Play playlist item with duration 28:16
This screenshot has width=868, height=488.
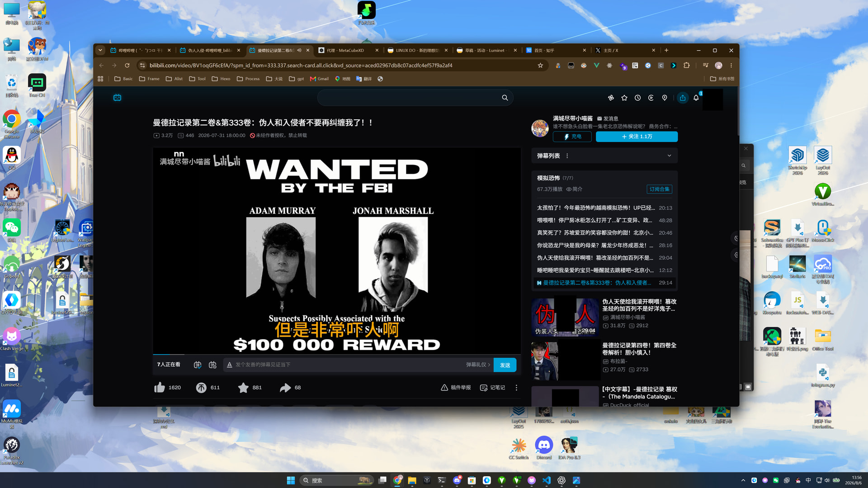pyautogui.click(x=604, y=245)
